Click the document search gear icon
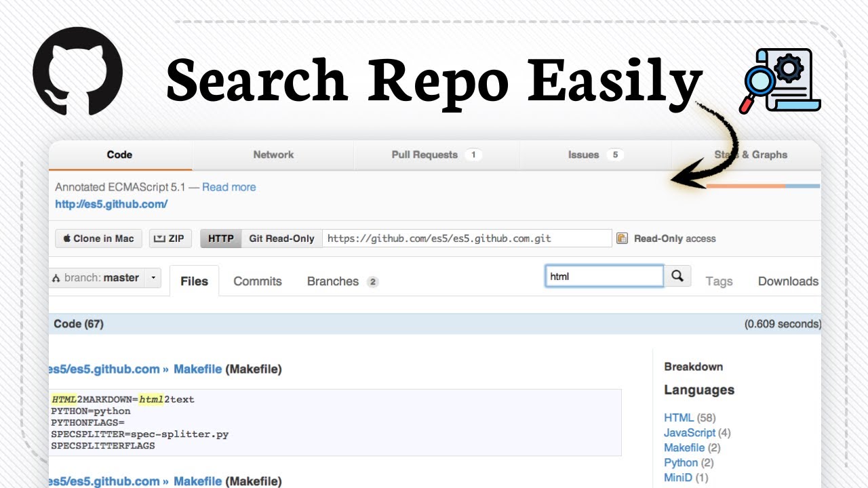Viewport: 868px width, 488px height. (x=781, y=80)
